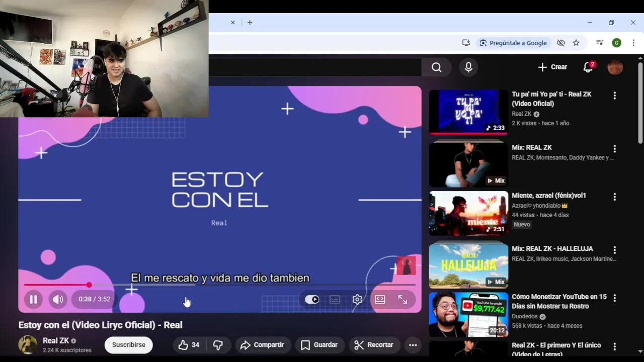Image resolution: width=644 pixels, height=362 pixels.
Task: Open the notifications bell
Action: click(588, 67)
